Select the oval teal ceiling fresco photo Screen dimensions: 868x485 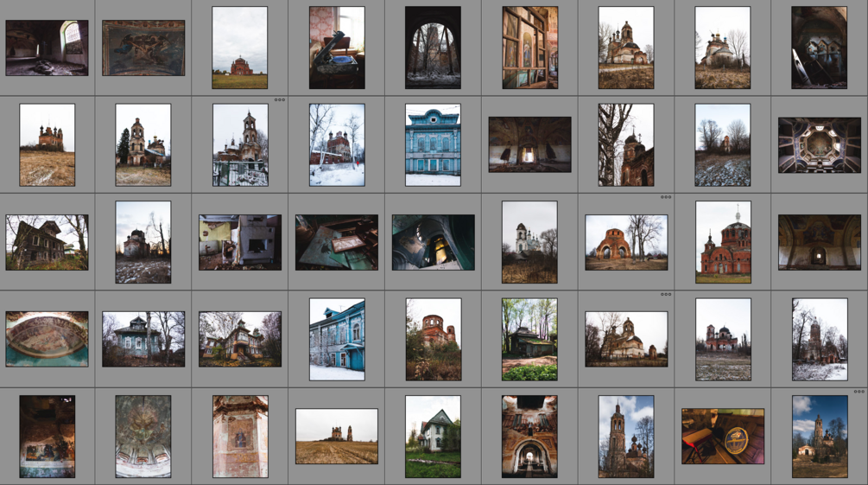(x=47, y=339)
